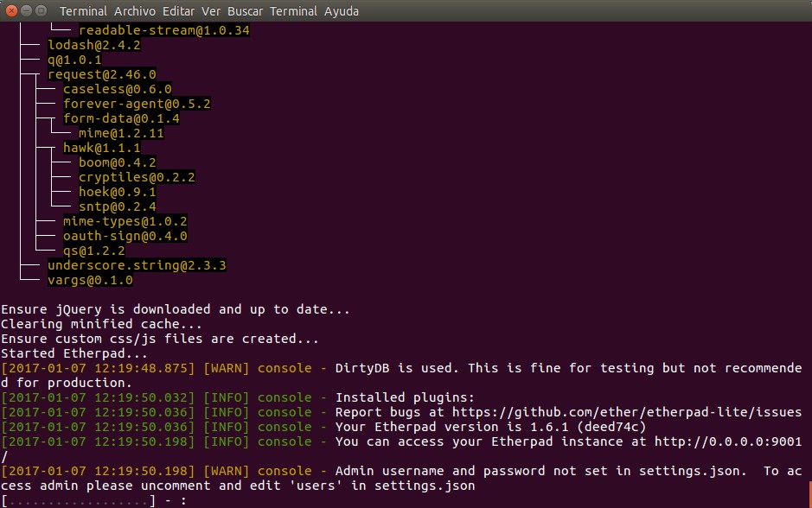Click the Terminal app title in the top bar

pos(84,11)
